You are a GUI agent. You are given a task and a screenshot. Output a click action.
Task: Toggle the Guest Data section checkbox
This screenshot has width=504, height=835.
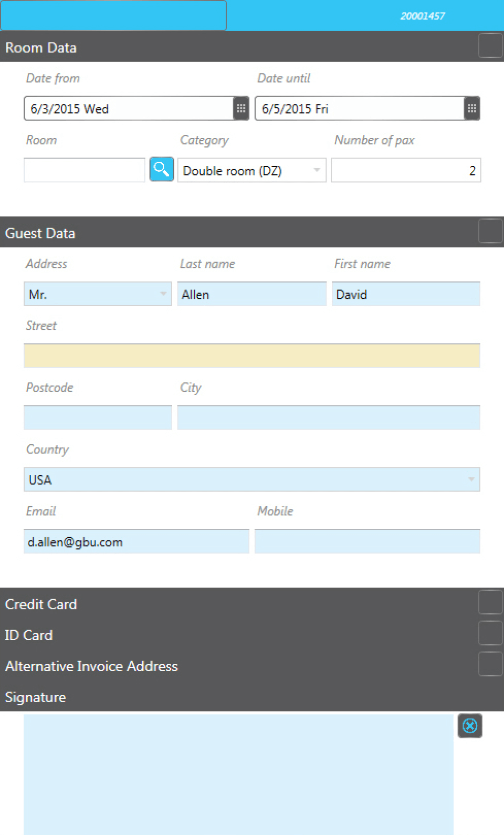490,231
